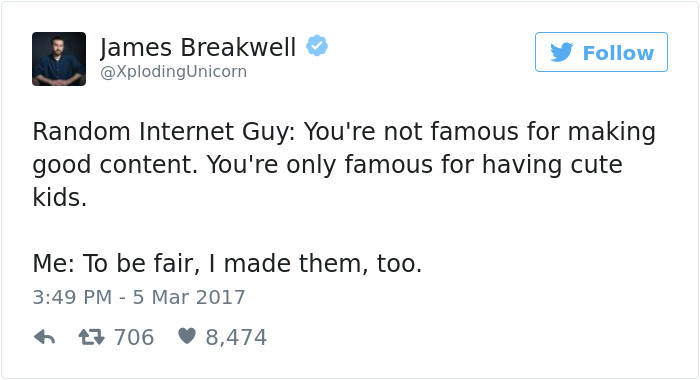Retweet using the retweet arrows icon
Image resolution: width=700 pixels, height=380 pixels.
92,337
